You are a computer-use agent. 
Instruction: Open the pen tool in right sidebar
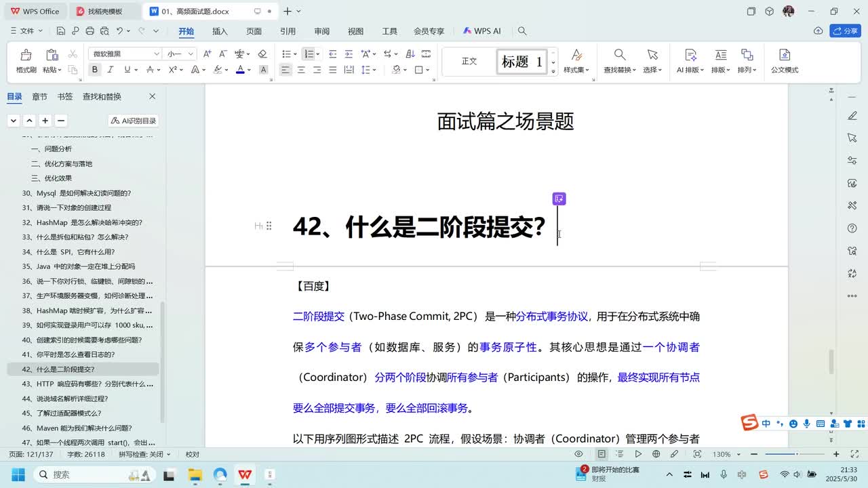pyautogui.click(x=852, y=116)
